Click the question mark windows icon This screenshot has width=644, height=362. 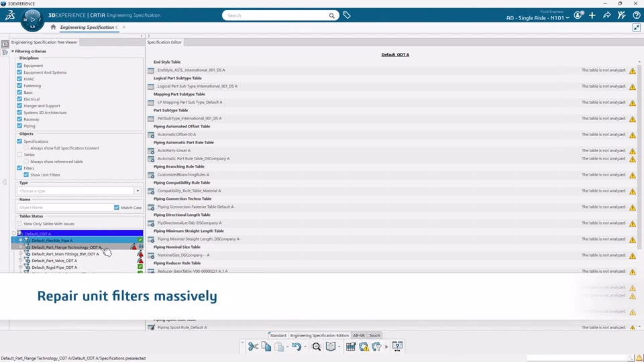pyautogui.click(x=397, y=347)
